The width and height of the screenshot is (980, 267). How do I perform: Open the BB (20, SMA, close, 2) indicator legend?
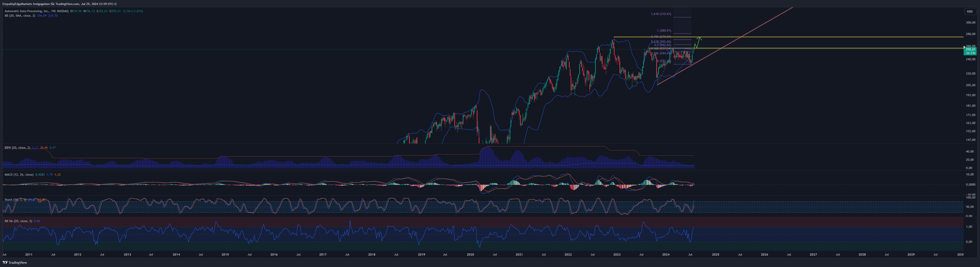[x=20, y=16]
